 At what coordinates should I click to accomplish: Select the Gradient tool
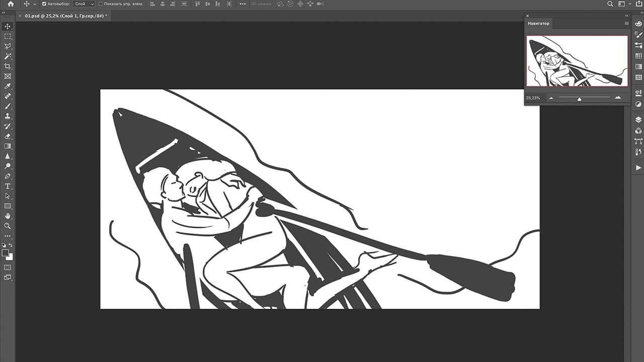pos(8,146)
